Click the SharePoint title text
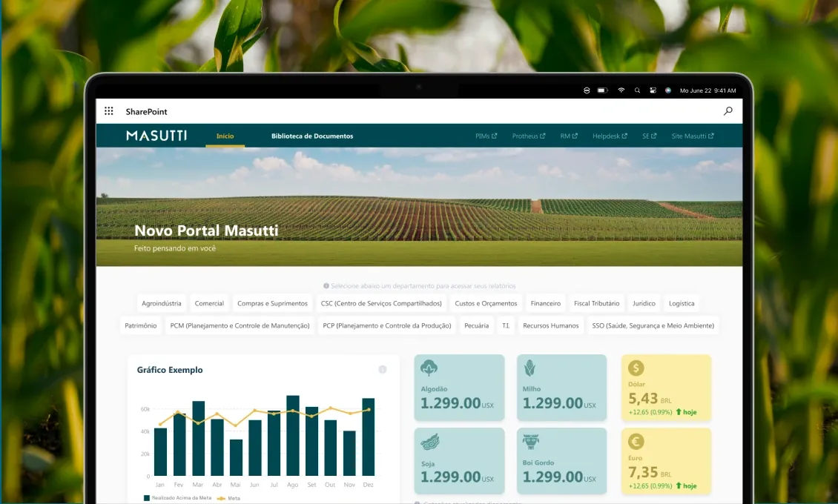The height and width of the screenshot is (504, 838). 146,112
